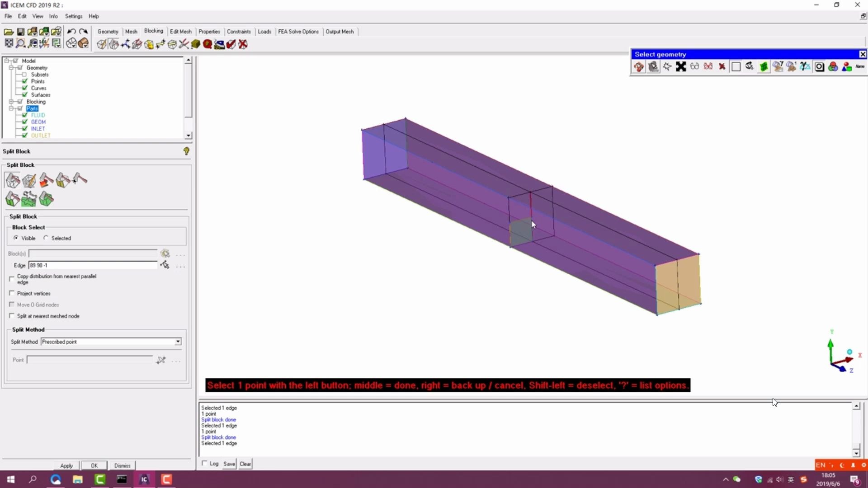Enable the Project vertices checkbox

[x=12, y=293]
